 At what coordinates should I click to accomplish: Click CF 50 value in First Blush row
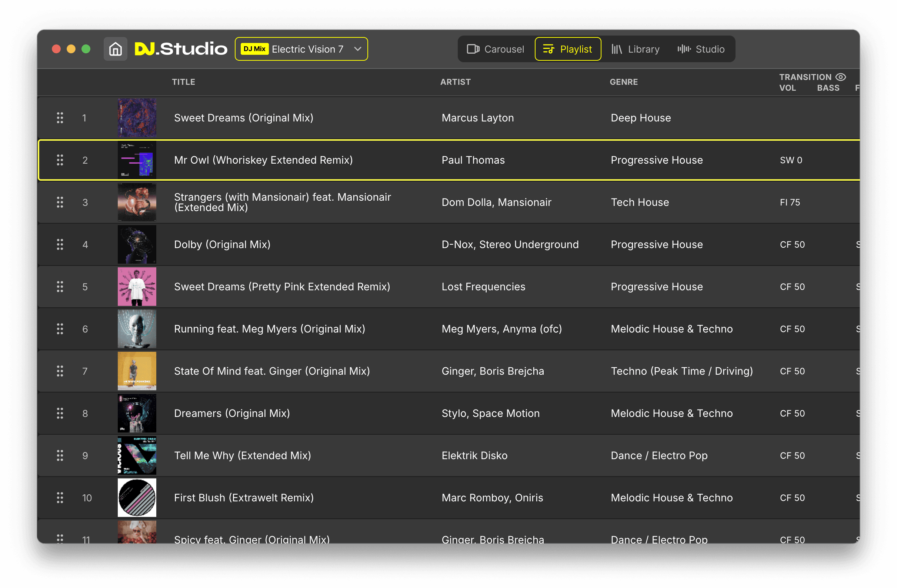[792, 498]
